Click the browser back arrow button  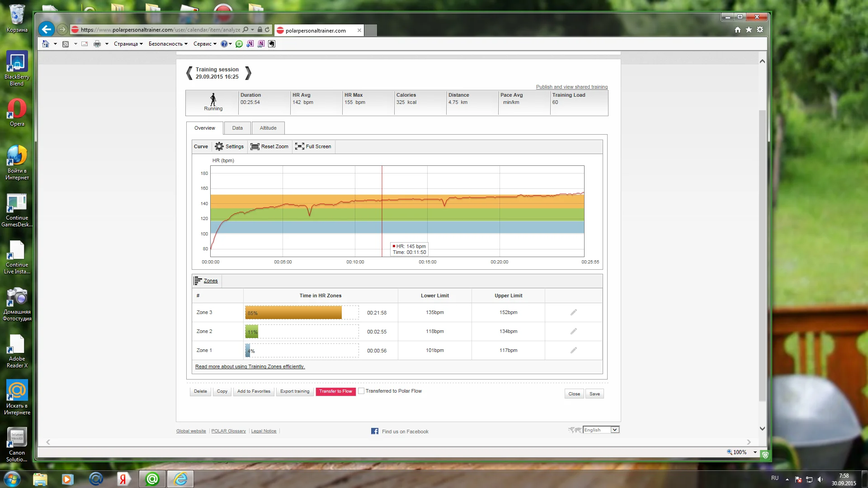coord(46,30)
